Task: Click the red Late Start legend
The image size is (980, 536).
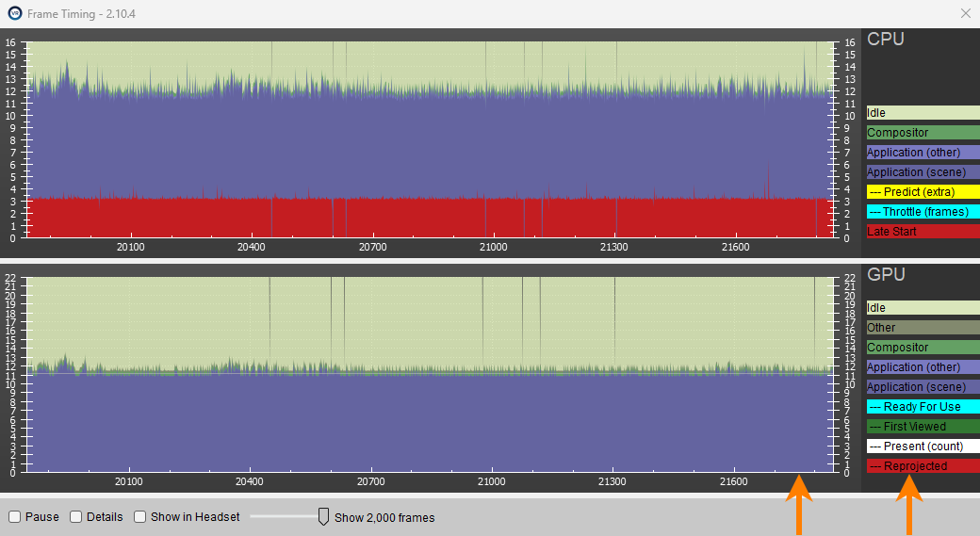Action: click(923, 232)
